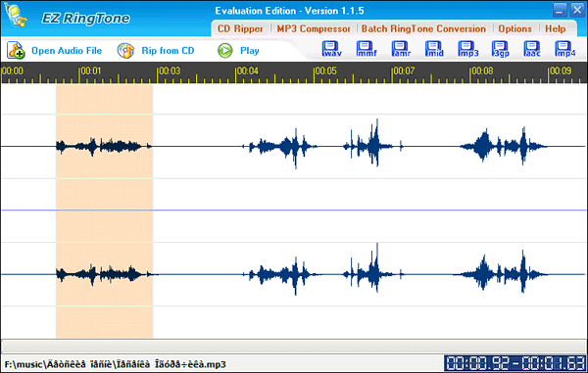This screenshot has width=588, height=373.
Task: Click the highlighted selection in lower channel
Action: pyautogui.click(x=104, y=274)
